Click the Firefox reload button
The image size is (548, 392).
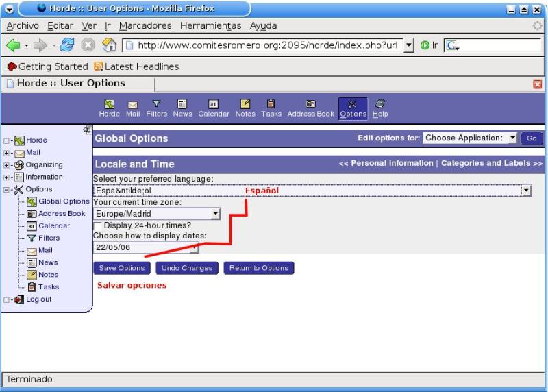pos(67,45)
